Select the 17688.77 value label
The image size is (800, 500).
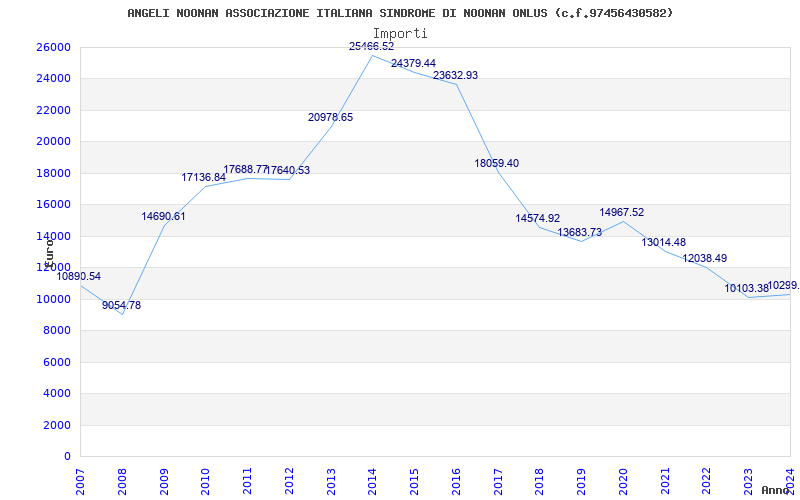245,169
